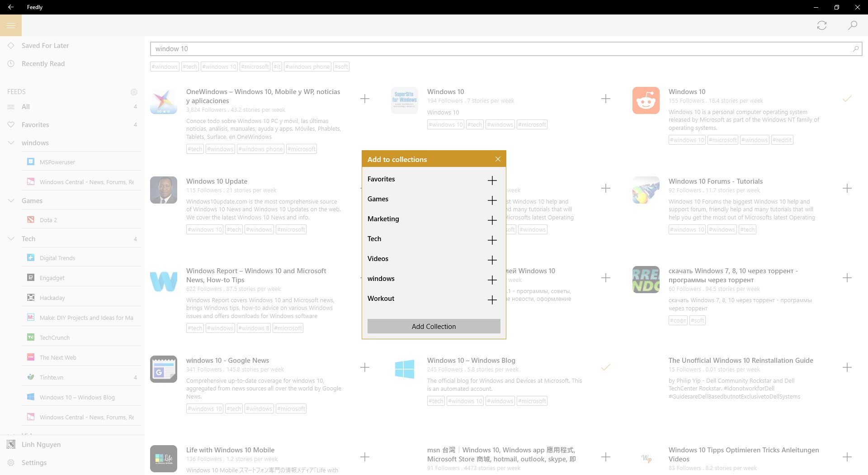Go back using the title bar arrow
Image resolution: width=868 pixels, height=475 pixels.
point(11,7)
